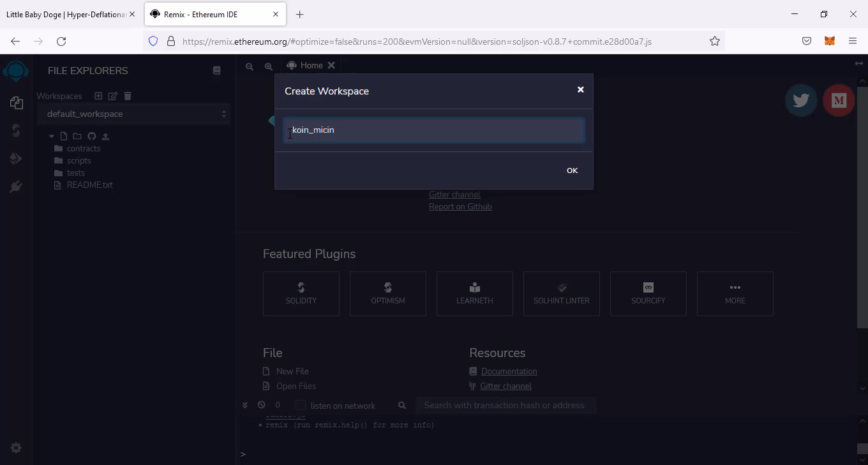
Task: Select the Home tab in editor
Action: click(311, 65)
